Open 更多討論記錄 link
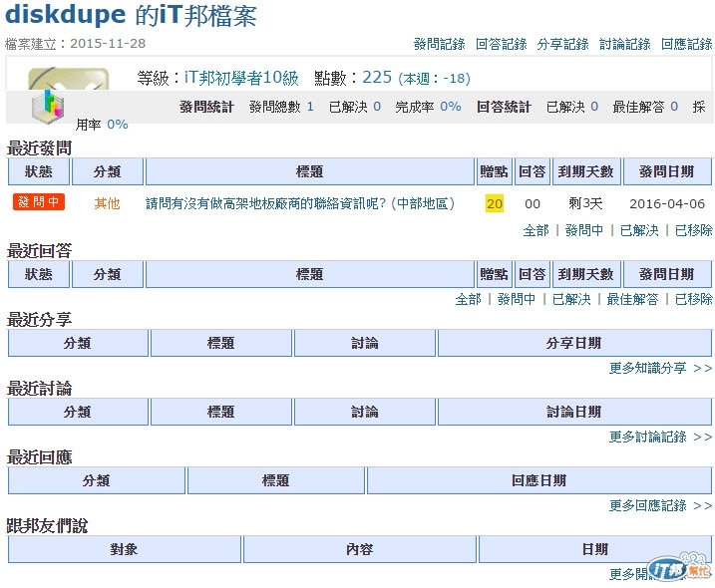 click(x=661, y=437)
